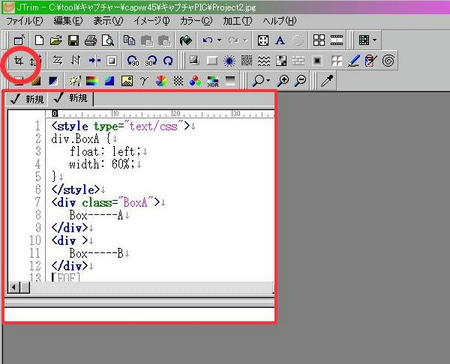This screenshot has height=364, width=450.
Task: Open the magnifier zoom level dropdown
Action: (x=268, y=81)
